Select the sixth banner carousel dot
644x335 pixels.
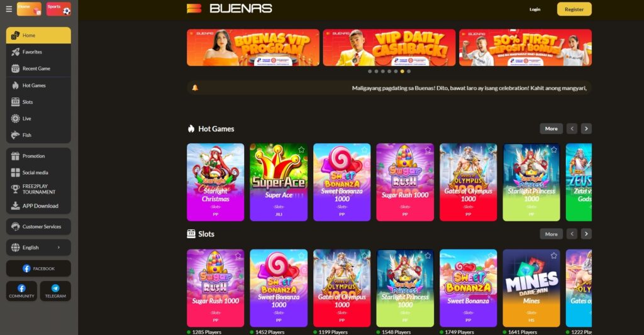coord(402,72)
